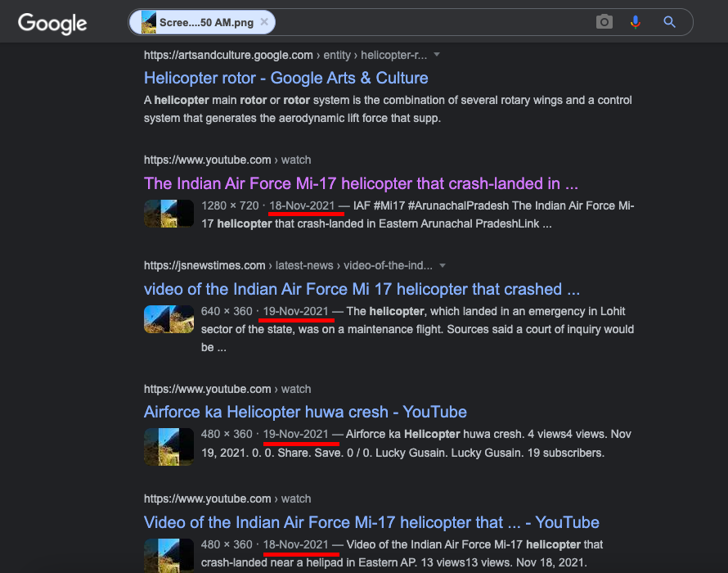Click thumbnail of the 1280 × 720 YouTube result
The width and height of the screenshot is (728, 573).
click(x=169, y=214)
